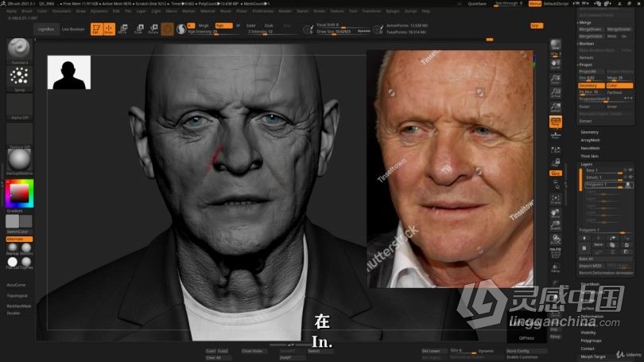
Task: Click the Scroll canvas icon
Action: point(556,64)
